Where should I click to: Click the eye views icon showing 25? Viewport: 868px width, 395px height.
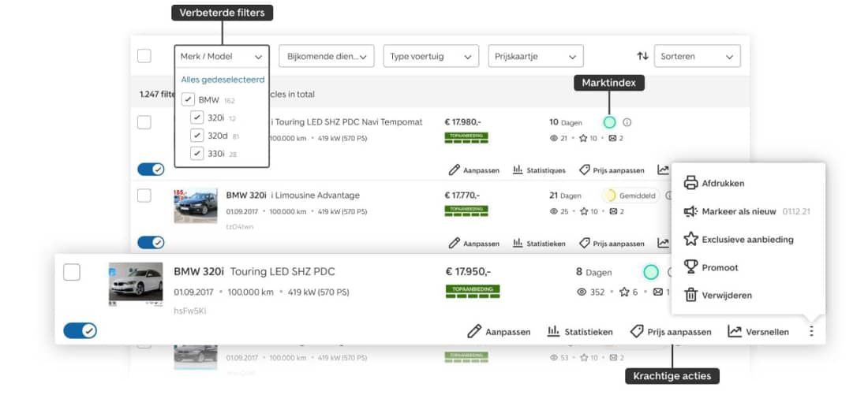point(554,211)
